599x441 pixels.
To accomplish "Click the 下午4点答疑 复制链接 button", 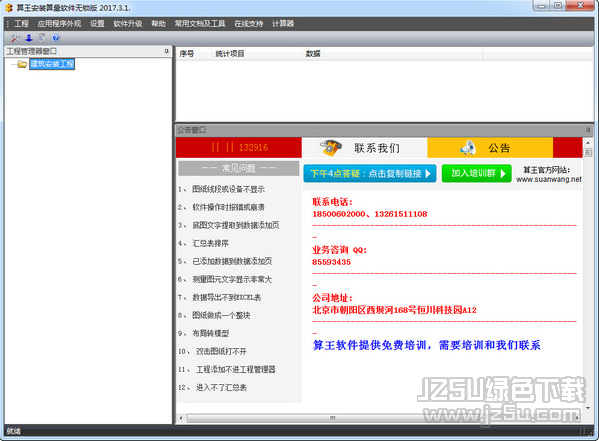I will coord(370,173).
